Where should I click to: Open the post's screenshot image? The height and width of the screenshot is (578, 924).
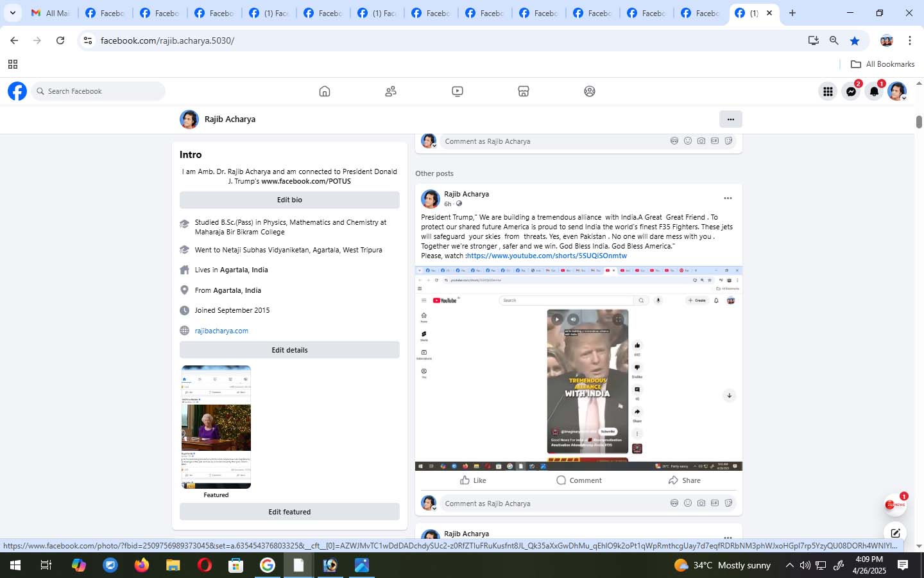tap(579, 368)
